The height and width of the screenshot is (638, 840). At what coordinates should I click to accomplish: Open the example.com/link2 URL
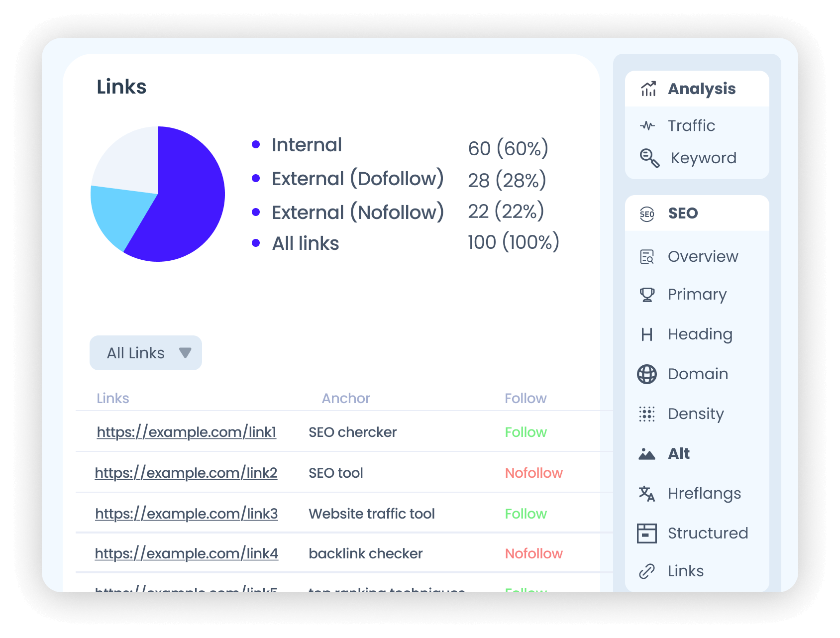pos(186,473)
